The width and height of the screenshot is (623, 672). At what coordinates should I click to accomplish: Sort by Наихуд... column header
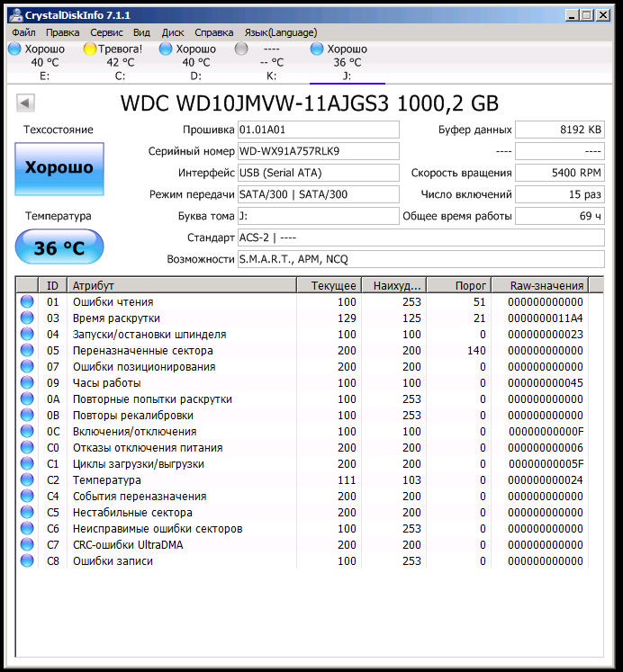(x=394, y=285)
